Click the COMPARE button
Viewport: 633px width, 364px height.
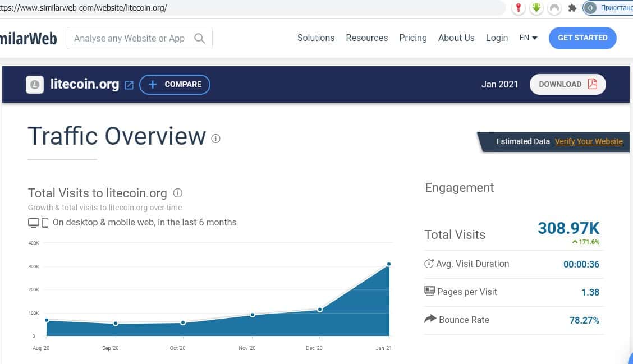(175, 85)
